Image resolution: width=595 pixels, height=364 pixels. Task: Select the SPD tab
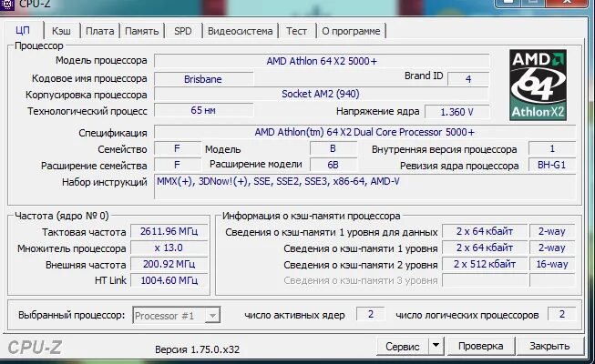pos(183,31)
